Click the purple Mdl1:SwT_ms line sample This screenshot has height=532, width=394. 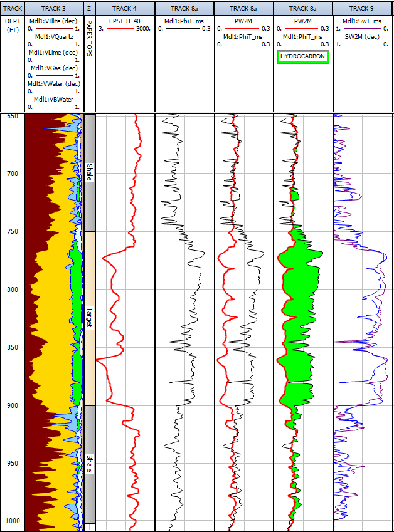tap(362, 28)
